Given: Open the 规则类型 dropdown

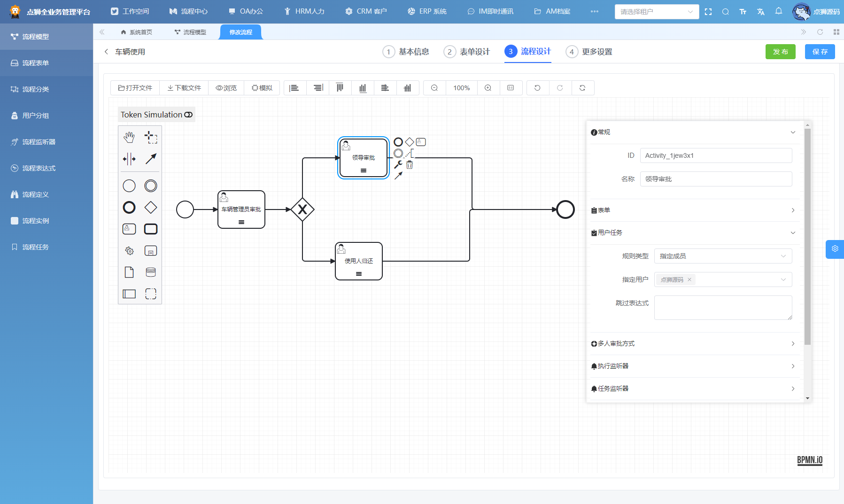Looking at the screenshot, I should point(723,256).
